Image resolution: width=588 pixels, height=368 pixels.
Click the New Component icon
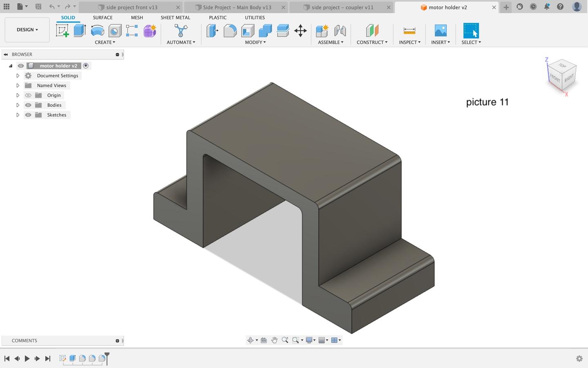point(322,31)
